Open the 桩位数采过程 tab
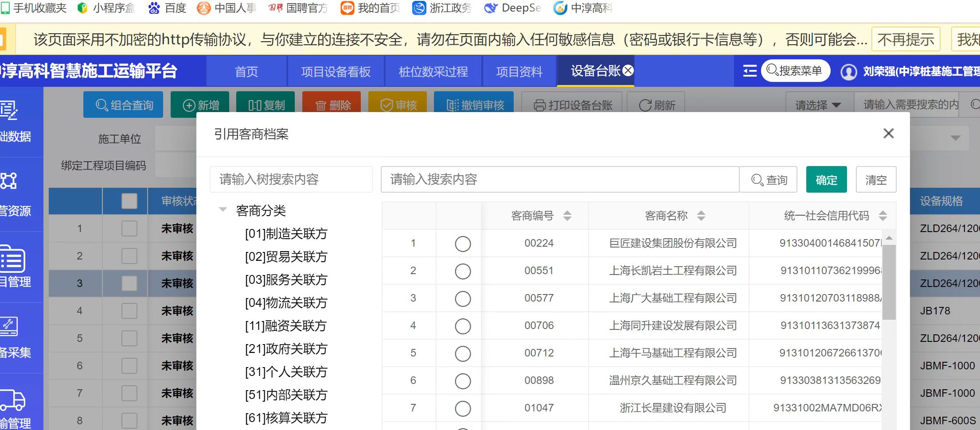This screenshot has width=980, height=430. 433,72
